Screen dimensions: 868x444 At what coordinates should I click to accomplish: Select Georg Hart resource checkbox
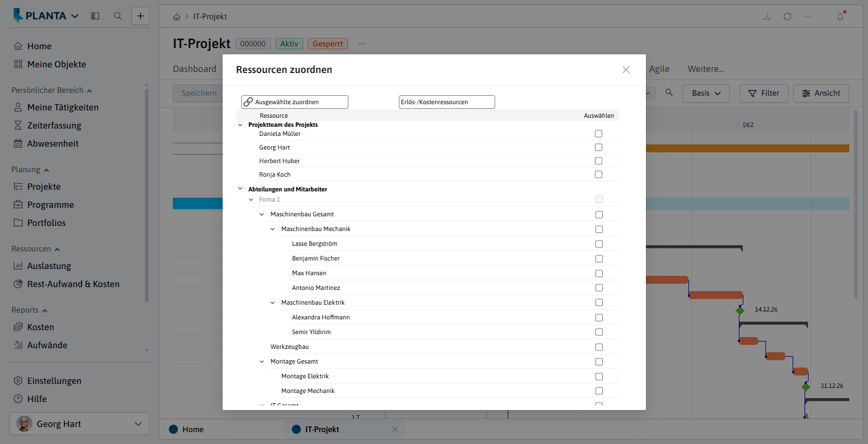pos(599,147)
